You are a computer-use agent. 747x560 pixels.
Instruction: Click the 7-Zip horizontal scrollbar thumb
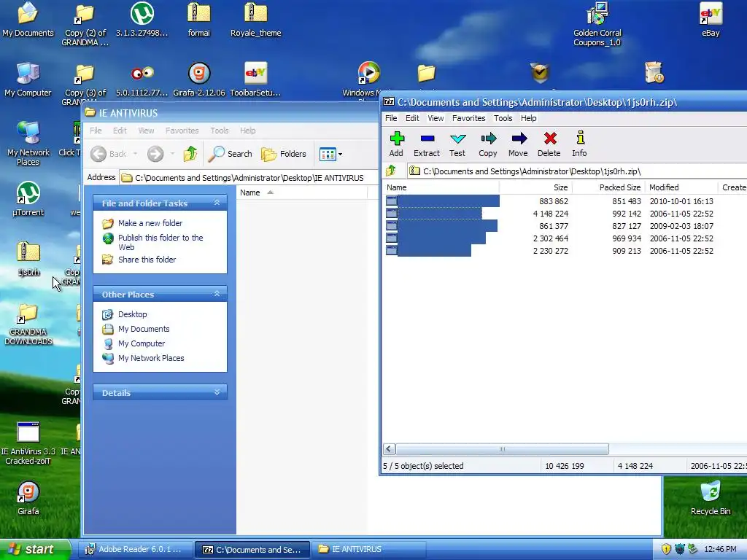tap(502, 449)
